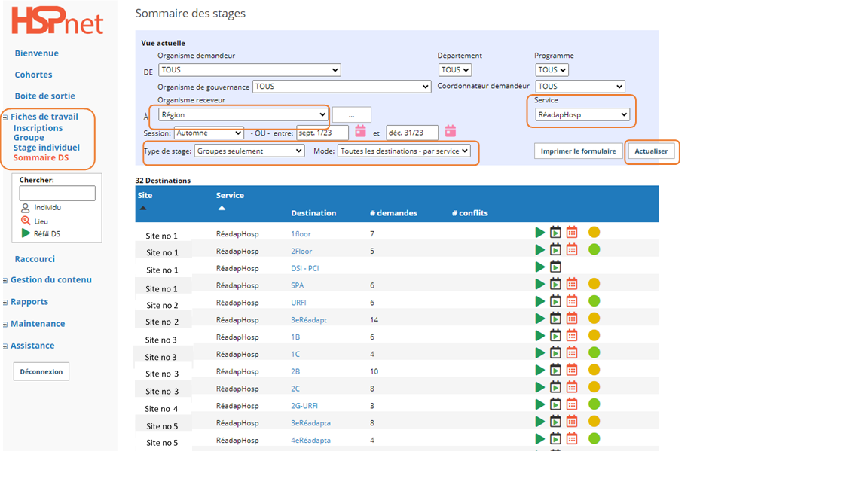
Task: Open the end date calendar picker icon
Action: coord(451,131)
